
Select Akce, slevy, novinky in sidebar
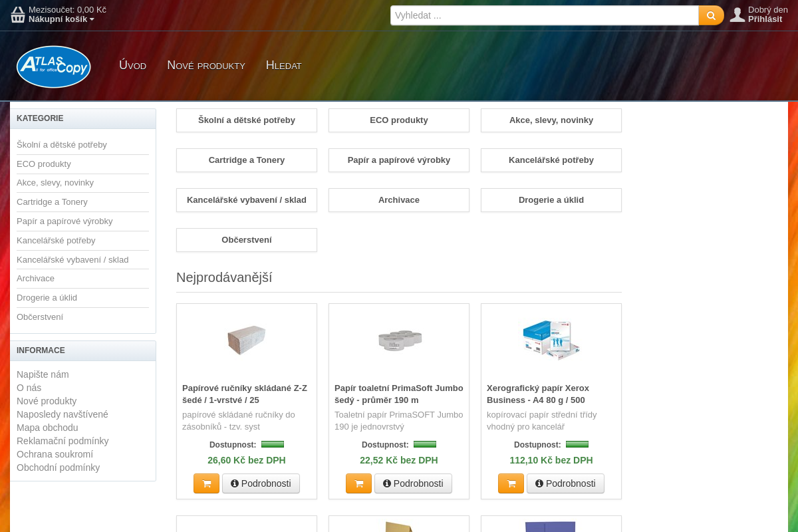coord(55,183)
